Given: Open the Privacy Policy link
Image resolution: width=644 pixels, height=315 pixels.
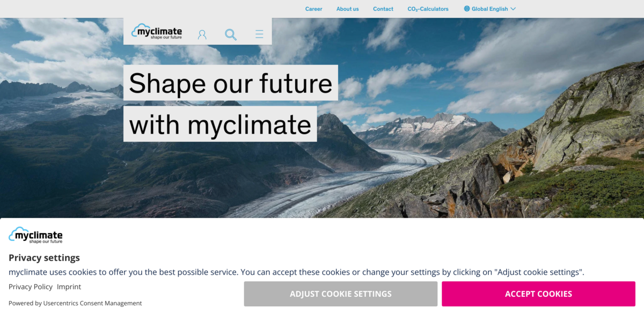Looking at the screenshot, I should click(31, 287).
